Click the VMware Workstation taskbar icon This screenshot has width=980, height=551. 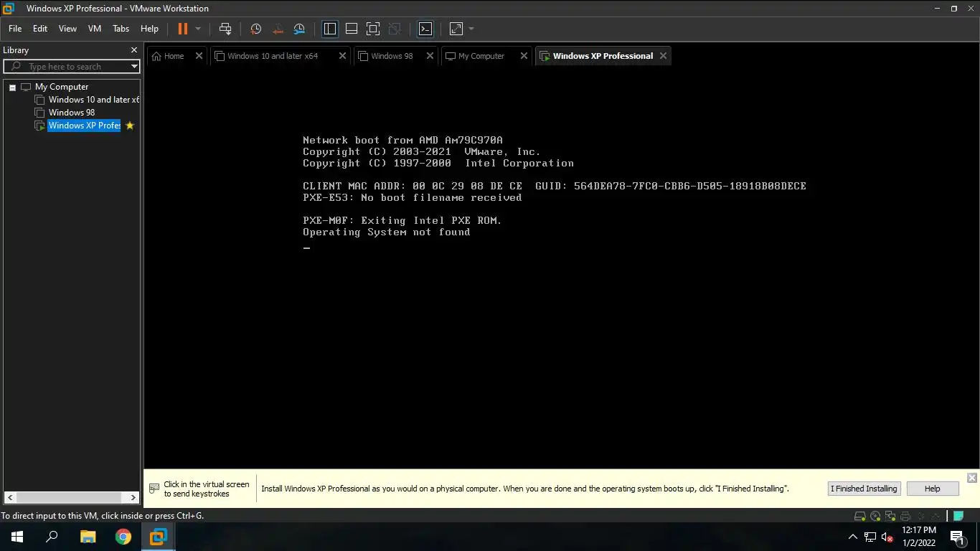point(158,537)
